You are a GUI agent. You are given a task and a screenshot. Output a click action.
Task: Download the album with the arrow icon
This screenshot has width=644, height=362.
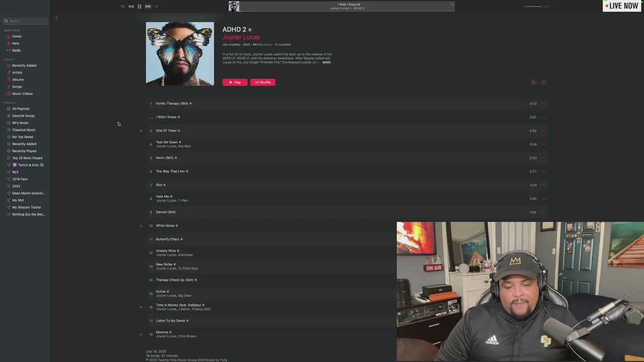[533, 82]
